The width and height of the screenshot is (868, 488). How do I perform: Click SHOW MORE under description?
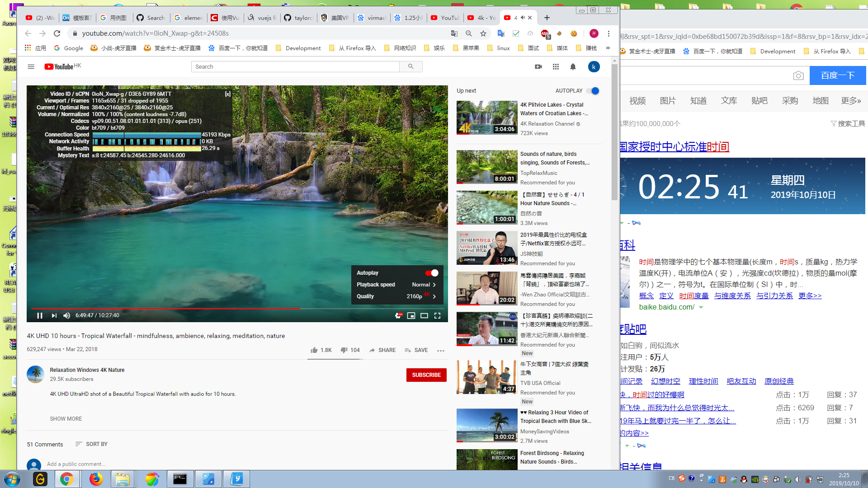pos(66,419)
